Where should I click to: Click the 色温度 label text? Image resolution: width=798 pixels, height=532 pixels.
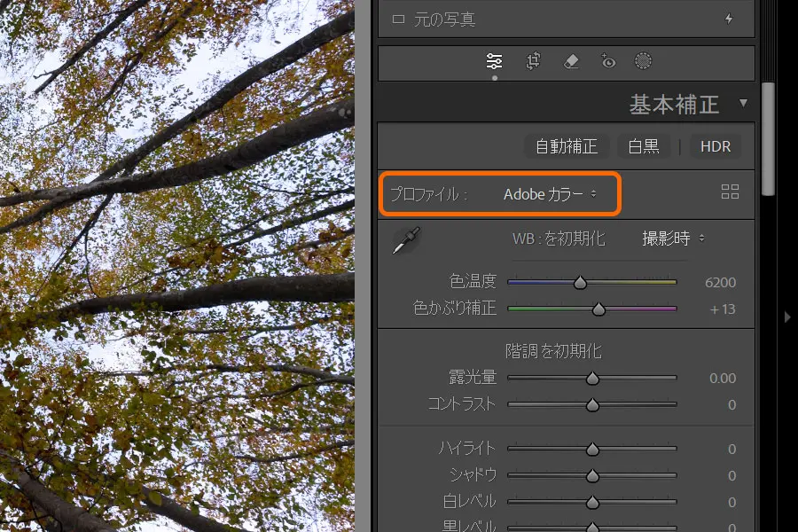point(473,281)
